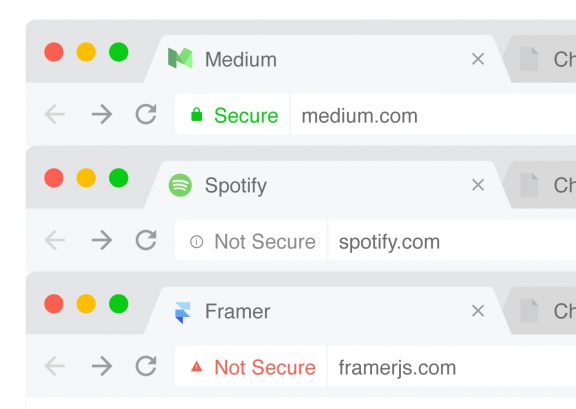The image size is (576, 409).
Task: Close the Framer tab
Action: [478, 311]
